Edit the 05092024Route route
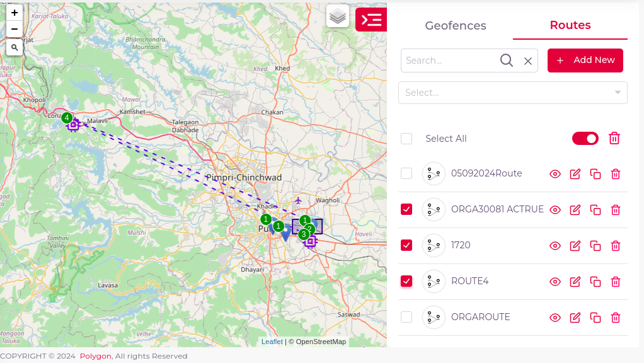Image resolution: width=644 pixels, height=363 pixels. (x=575, y=174)
